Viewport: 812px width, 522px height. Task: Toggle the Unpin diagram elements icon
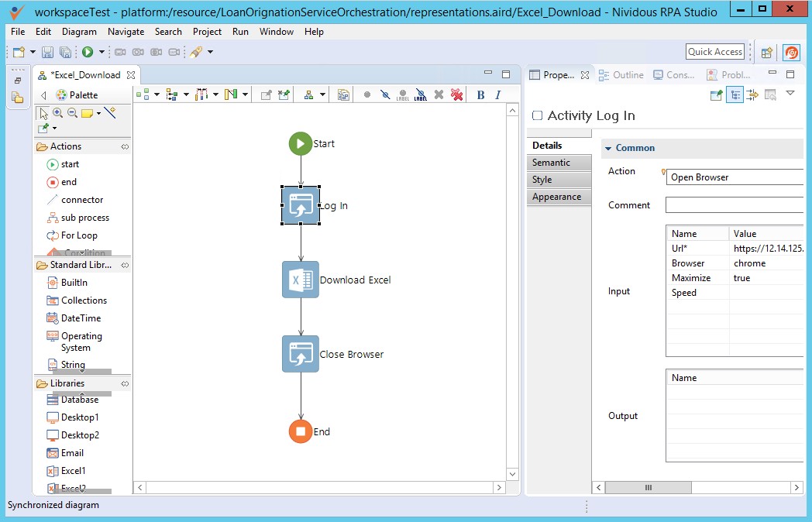284,94
